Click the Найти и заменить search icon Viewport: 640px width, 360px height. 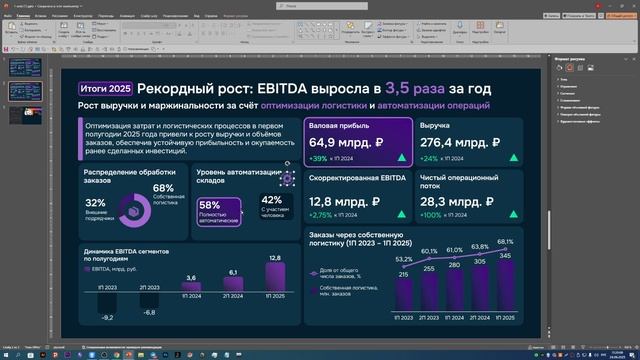[418, 24]
